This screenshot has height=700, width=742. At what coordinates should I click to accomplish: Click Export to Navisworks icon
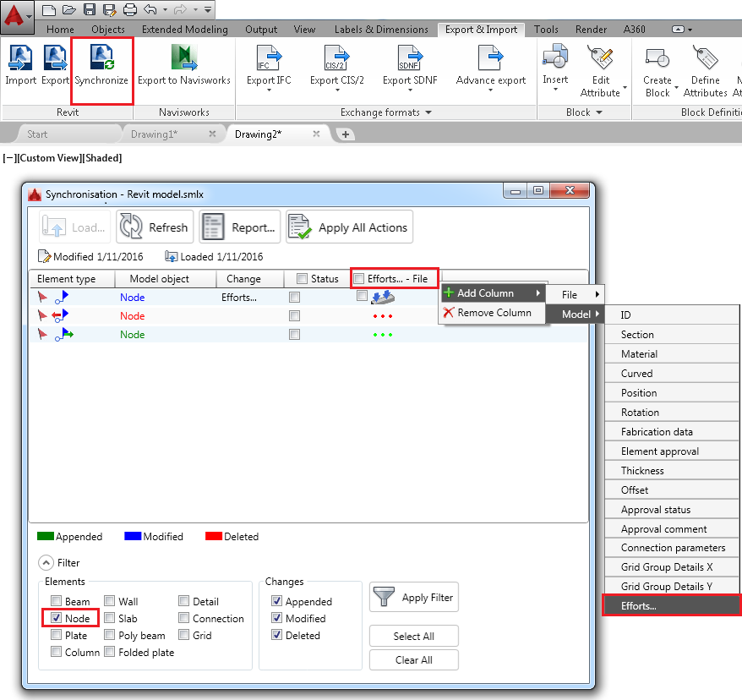point(184,57)
